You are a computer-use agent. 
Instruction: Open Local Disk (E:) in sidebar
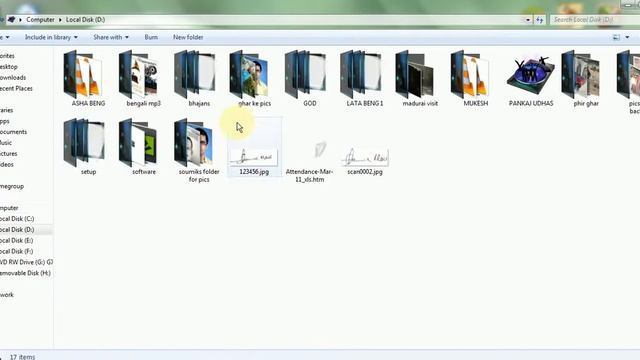(x=16, y=240)
